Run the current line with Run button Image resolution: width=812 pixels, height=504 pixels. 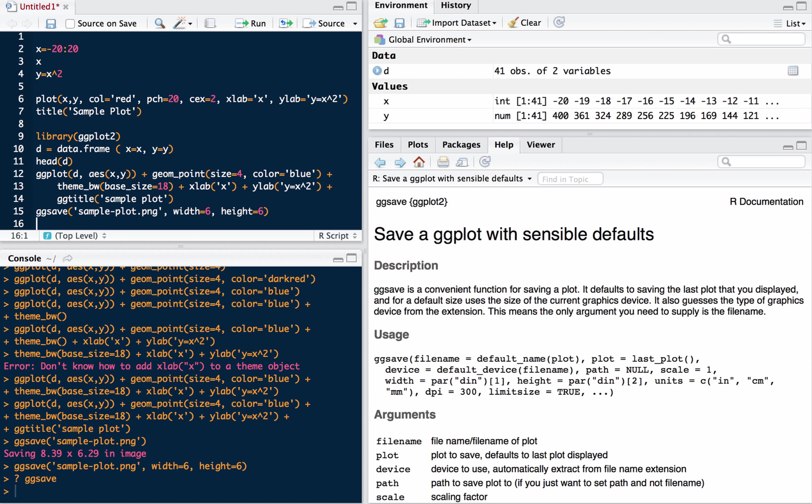point(250,23)
